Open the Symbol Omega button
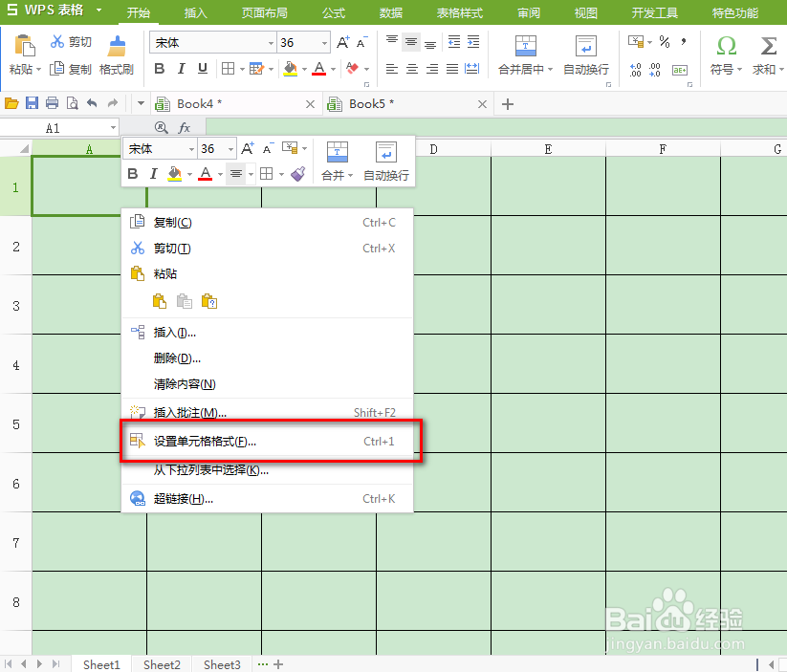Image resolution: width=787 pixels, height=672 pixels. (x=726, y=46)
